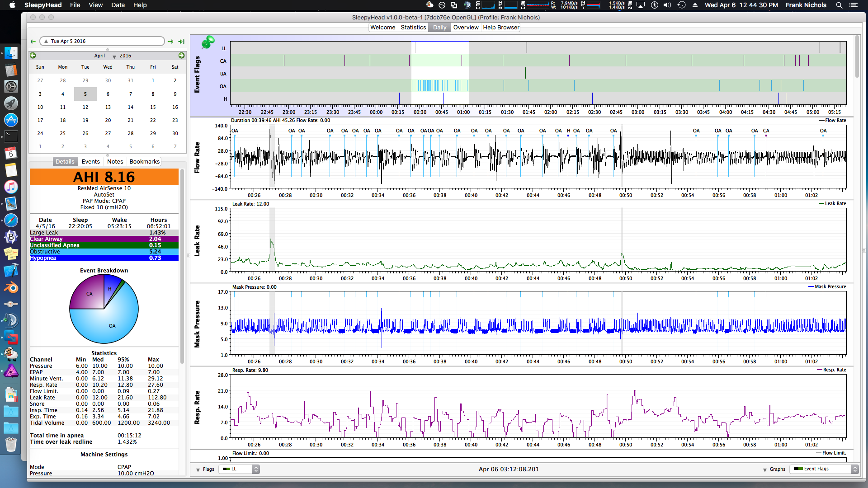This screenshot has height=488, width=868.
Task: Show next month in calendar
Action: 181,56
